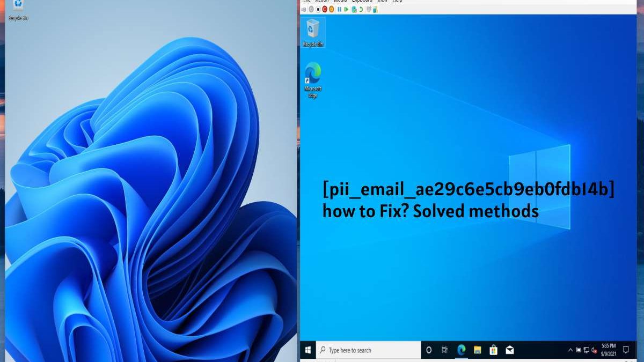644x362 pixels.
Task: Open Cortana from the taskbar
Action: (x=428, y=350)
